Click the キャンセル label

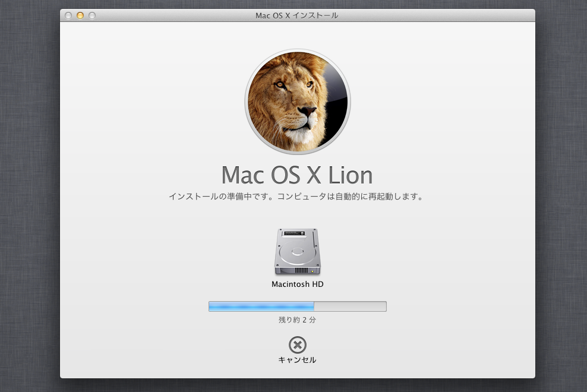(297, 360)
